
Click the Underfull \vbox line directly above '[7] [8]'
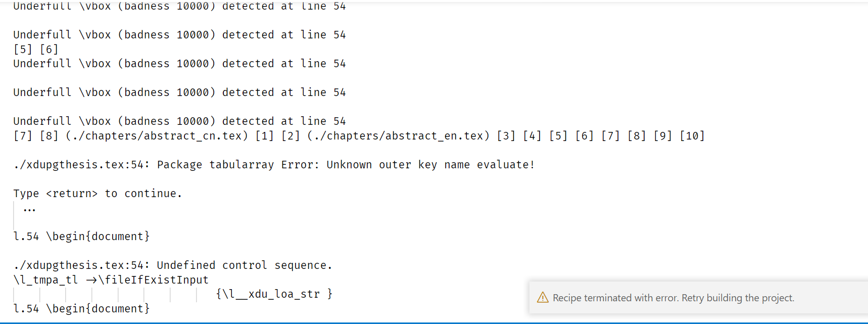click(179, 121)
